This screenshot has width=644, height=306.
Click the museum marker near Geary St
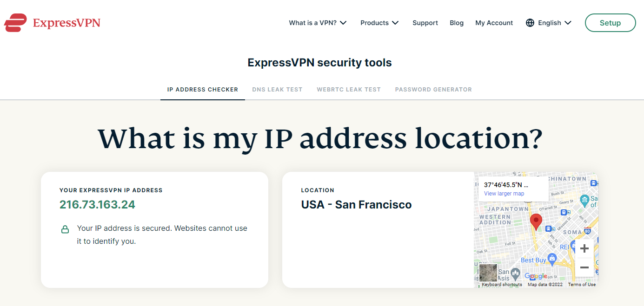584,200
